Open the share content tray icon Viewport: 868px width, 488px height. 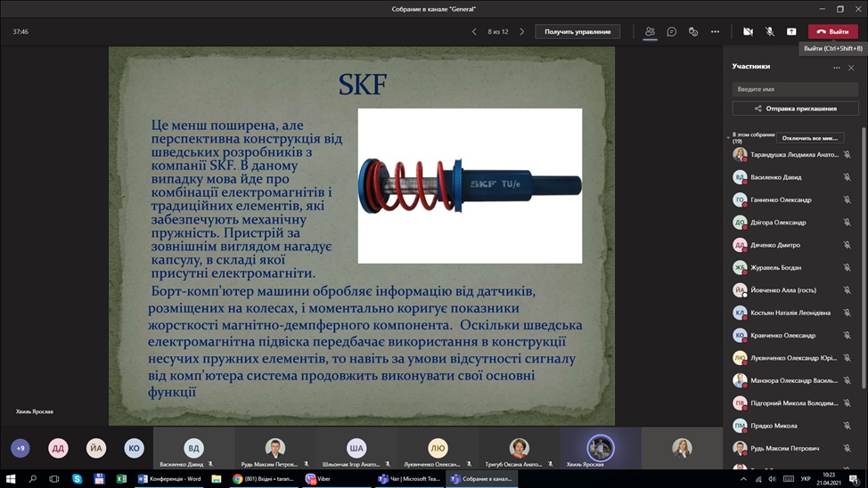click(x=791, y=31)
